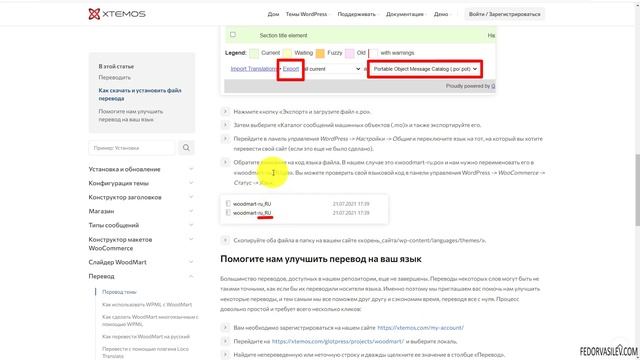Click the file list screenshot thumbnail
The height and width of the screenshot is (360, 640).
304,209
